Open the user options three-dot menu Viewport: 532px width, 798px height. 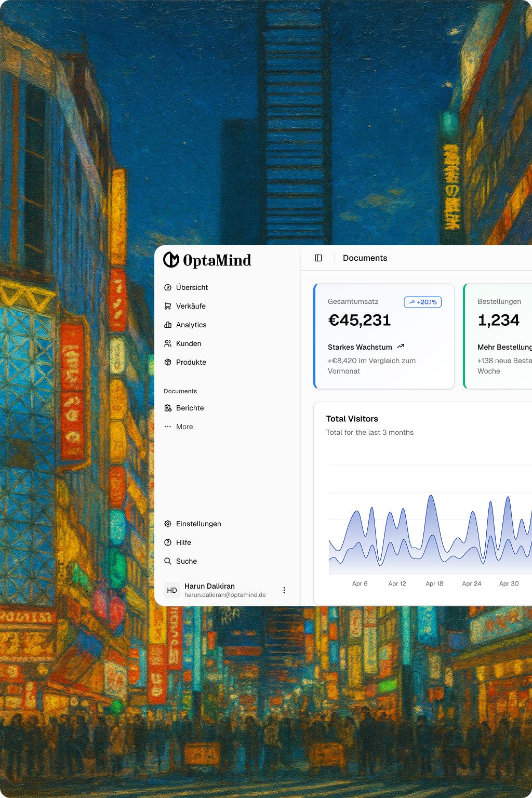[x=284, y=590]
